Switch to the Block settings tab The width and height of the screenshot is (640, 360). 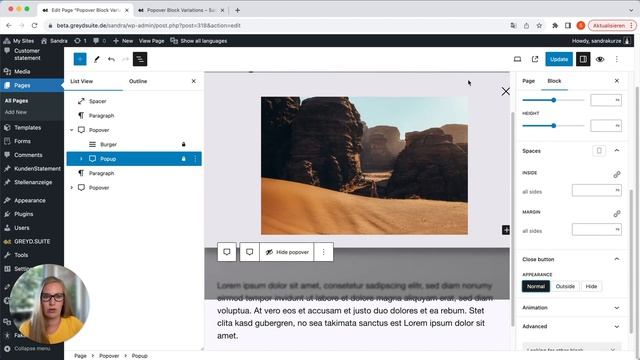[554, 81]
